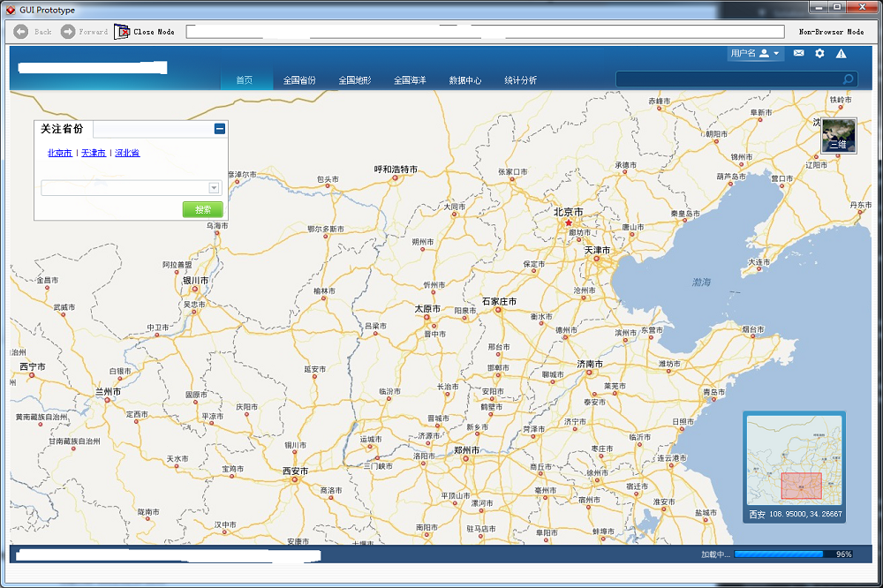Click the 银川市 map label

(195, 281)
